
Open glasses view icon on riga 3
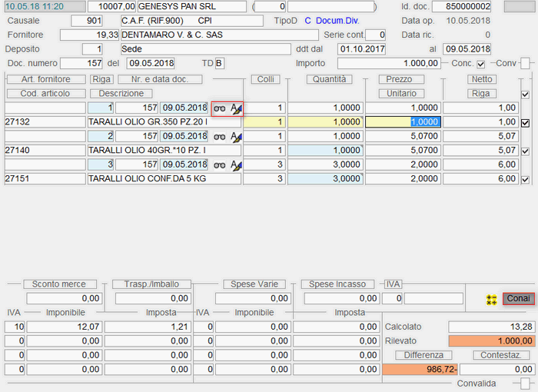220,165
